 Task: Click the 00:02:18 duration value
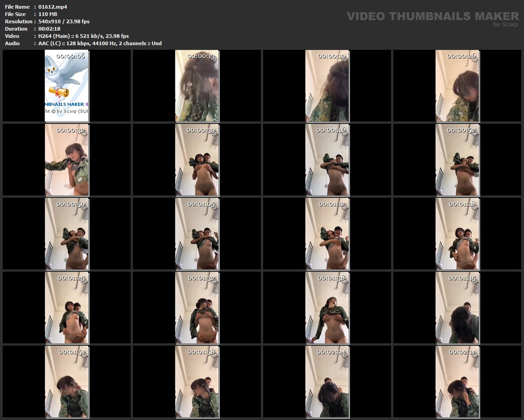(x=49, y=29)
